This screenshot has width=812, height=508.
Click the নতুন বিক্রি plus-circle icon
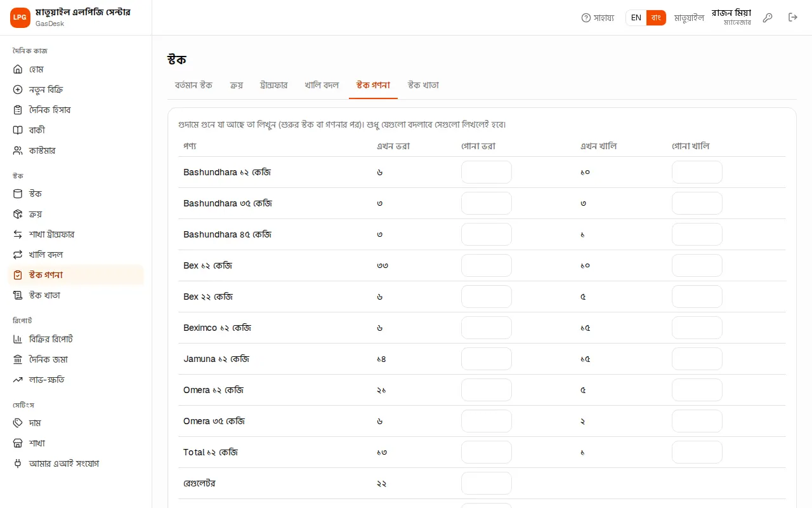[x=18, y=90]
